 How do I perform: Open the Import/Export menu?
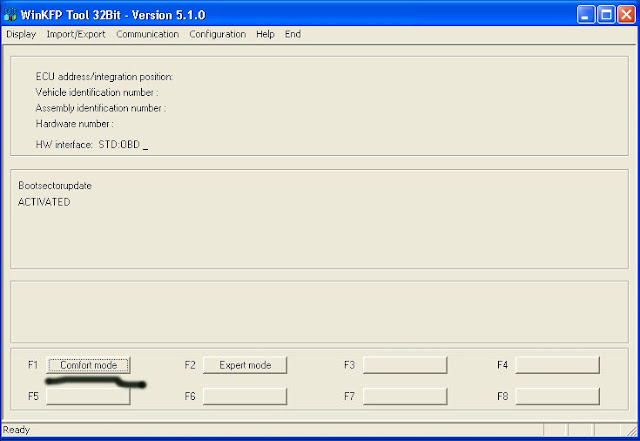click(76, 34)
